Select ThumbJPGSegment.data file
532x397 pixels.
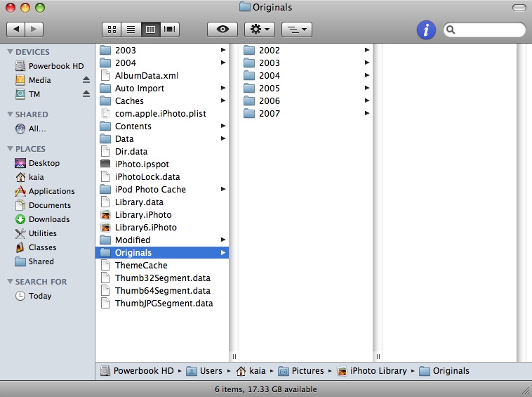162,304
